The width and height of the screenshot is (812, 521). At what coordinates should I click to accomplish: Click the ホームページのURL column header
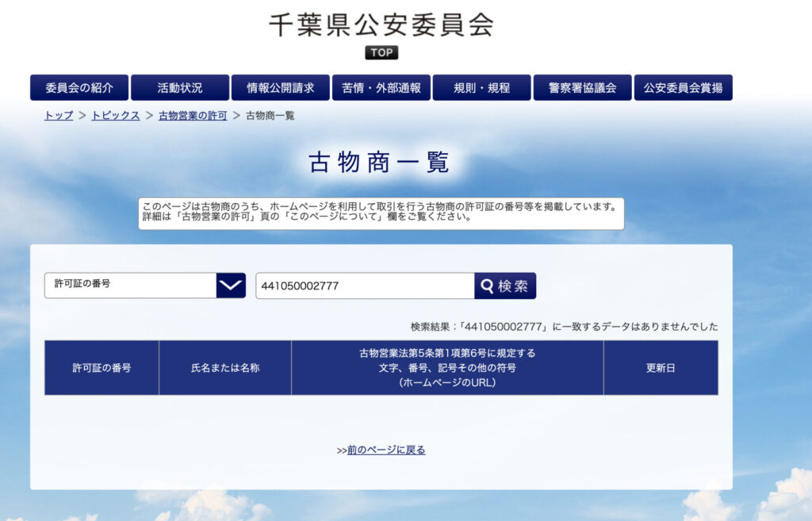pyautogui.click(x=447, y=368)
